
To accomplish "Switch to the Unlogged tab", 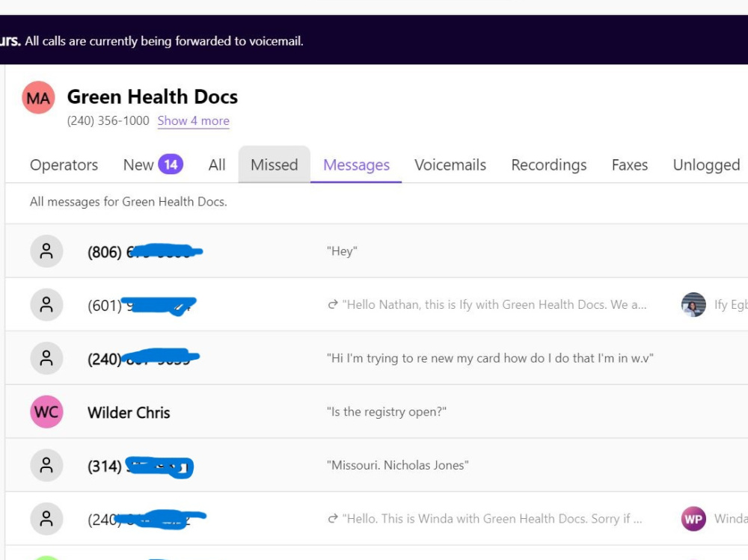I will (x=707, y=164).
